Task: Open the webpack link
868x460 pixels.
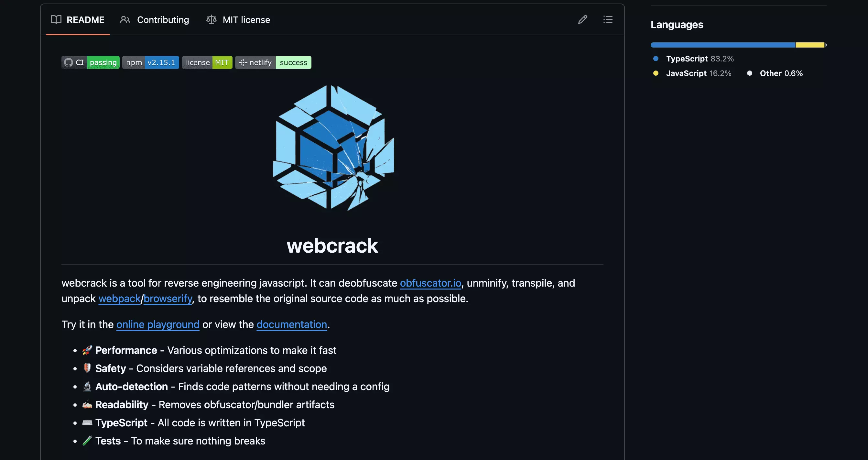Action: tap(119, 299)
